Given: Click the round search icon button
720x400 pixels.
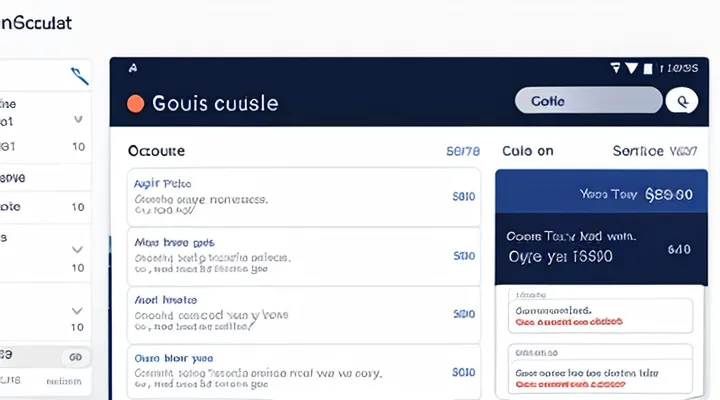Looking at the screenshot, I should point(682,100).
